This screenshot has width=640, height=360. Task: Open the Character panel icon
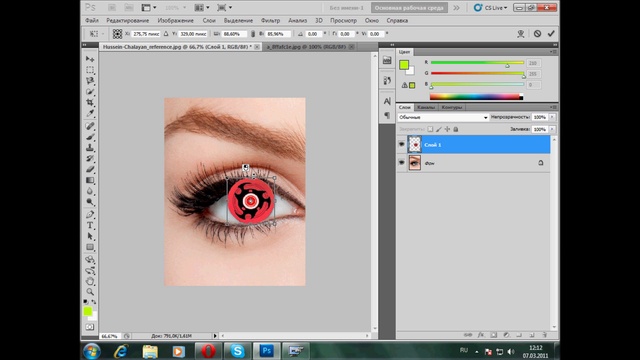tap(387, 101)
